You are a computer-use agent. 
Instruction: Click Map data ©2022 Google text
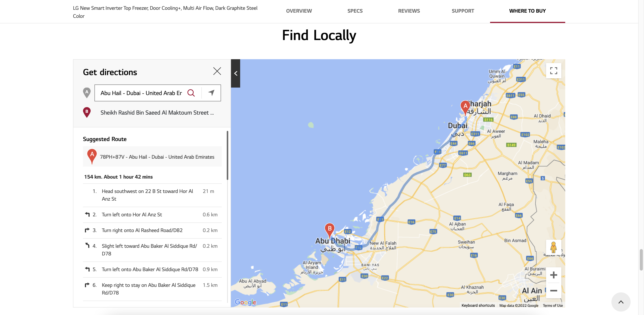coord(518,305)
